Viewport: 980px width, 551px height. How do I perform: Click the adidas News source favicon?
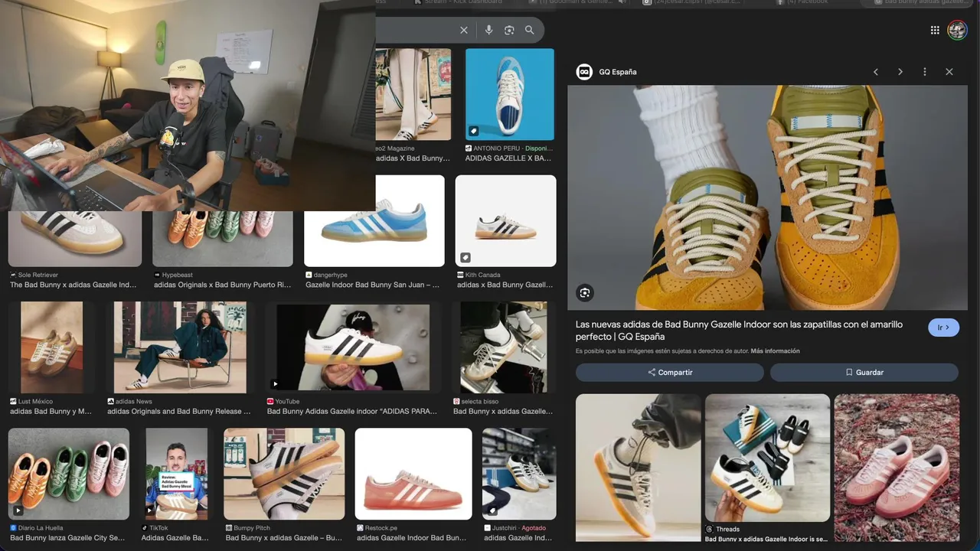(110, 401)
